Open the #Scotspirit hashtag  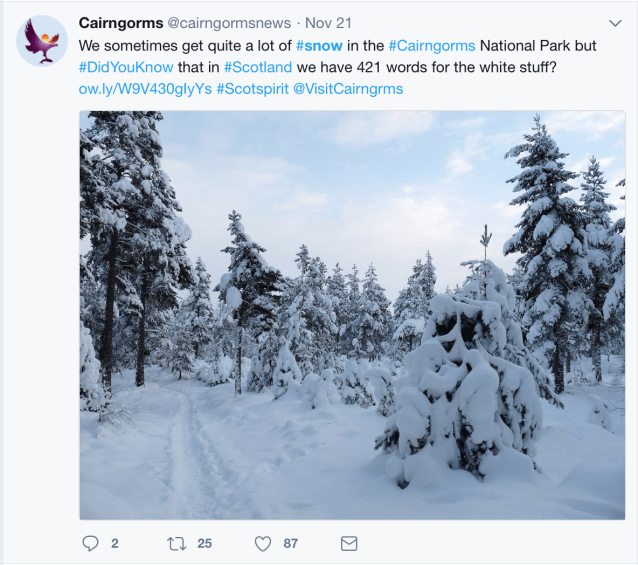(253, 89)
